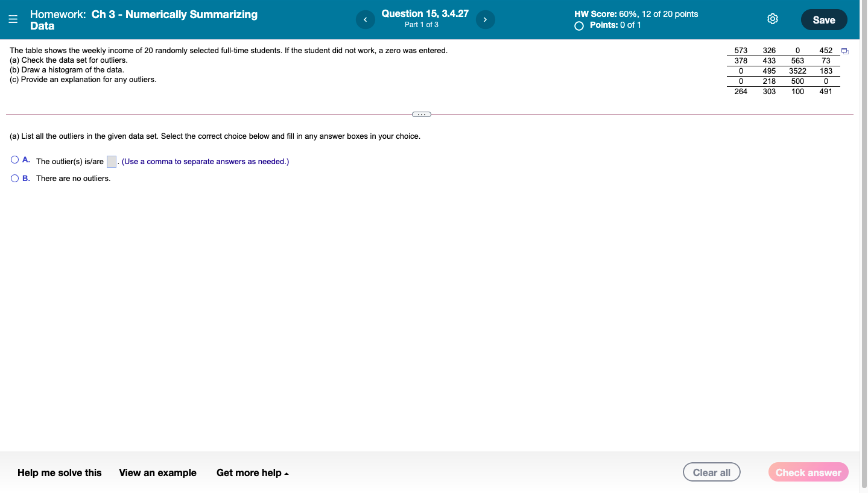The height and width of the screenshot is (493, 868).
Task: Pop out the weekly income data table
Action: (x=844, y=51)
